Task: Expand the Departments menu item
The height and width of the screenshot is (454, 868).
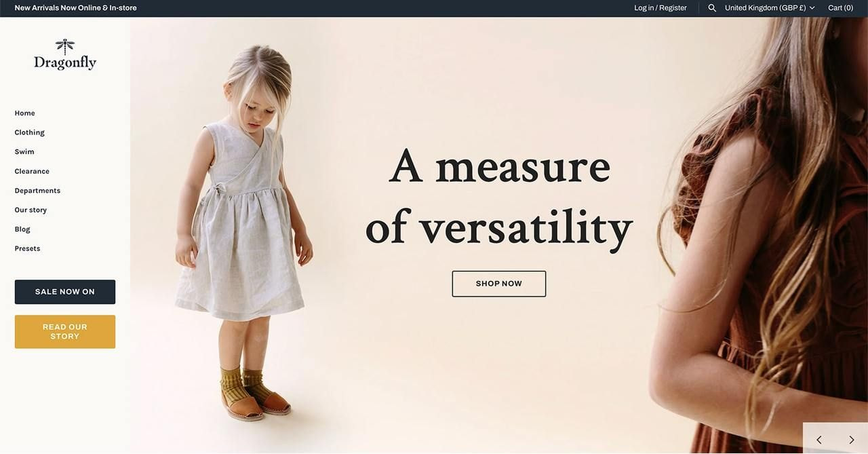Action: pos(37,191)
